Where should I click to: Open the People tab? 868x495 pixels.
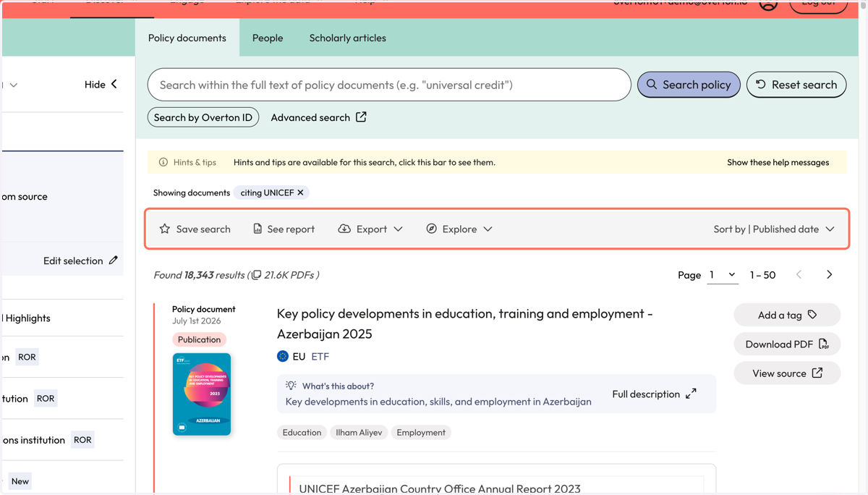click(x=268, y=38)
